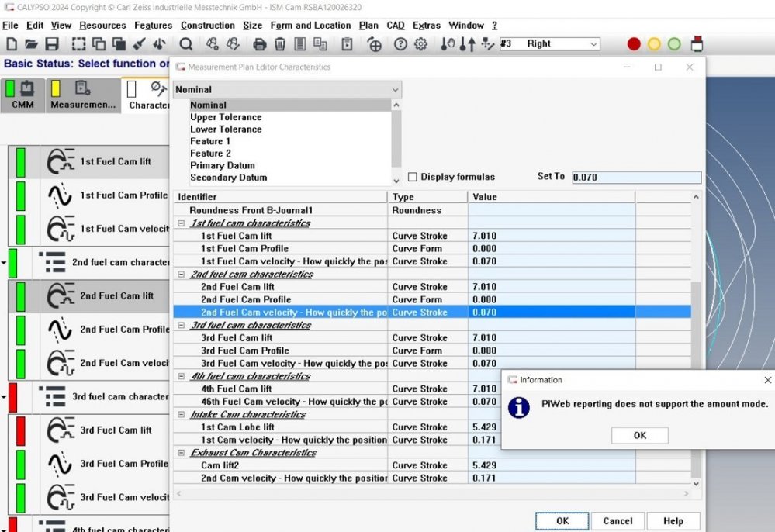
Task: Click the Cancel button in the editor
Action: pos(618,521)
